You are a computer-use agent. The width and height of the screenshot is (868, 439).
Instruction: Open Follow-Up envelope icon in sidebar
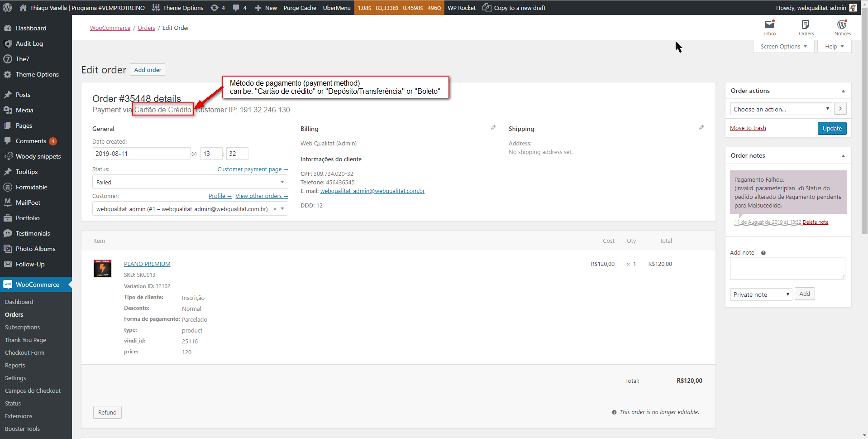click(x=8, y=264)
